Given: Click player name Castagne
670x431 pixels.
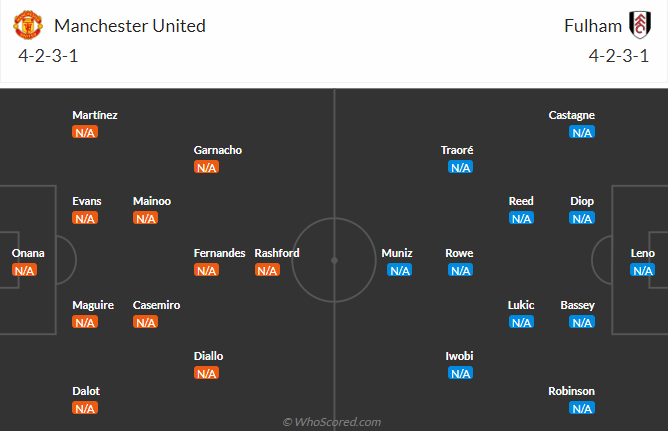Looking at the screenshot, I should 571,115.
